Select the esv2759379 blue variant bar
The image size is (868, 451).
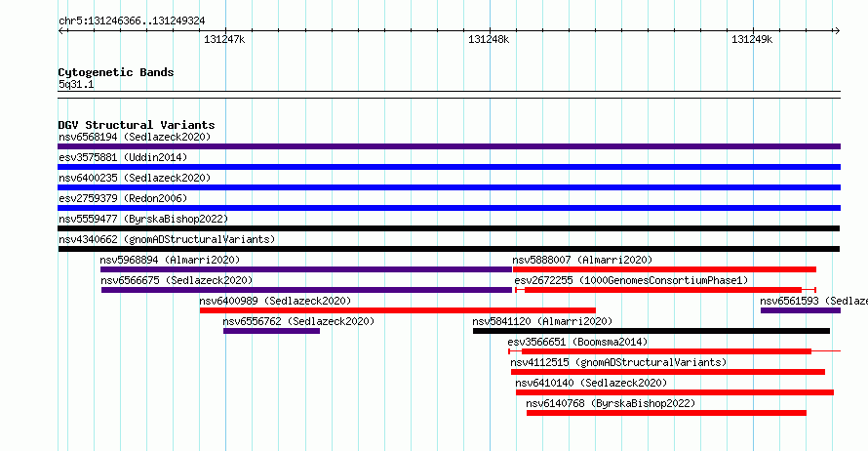pos(449,208)
